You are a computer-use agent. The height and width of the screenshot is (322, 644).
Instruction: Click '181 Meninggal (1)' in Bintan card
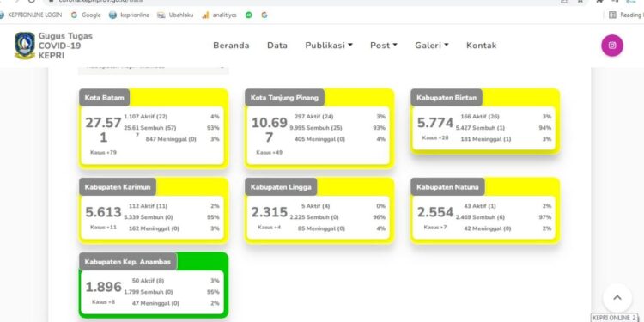(x=486, y=139)
